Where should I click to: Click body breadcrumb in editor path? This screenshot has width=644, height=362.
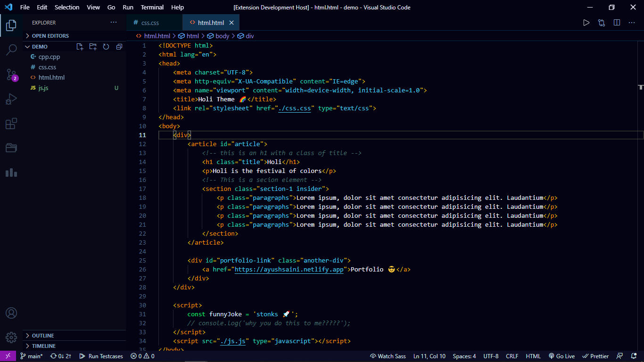pos(218,36)
